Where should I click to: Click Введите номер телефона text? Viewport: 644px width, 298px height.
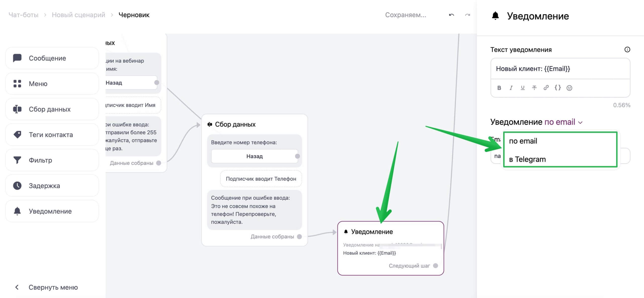pos(244,142)
